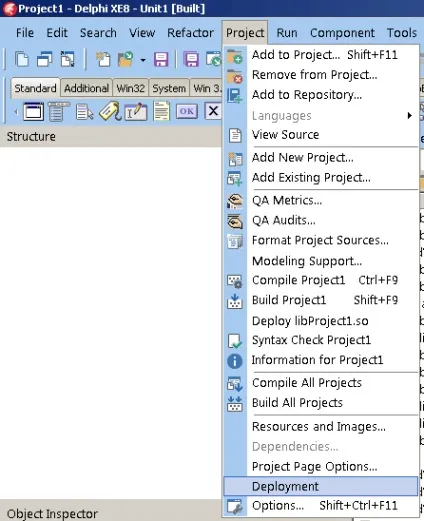Choose Add to Project menu entry

click(x=321, y=55)
